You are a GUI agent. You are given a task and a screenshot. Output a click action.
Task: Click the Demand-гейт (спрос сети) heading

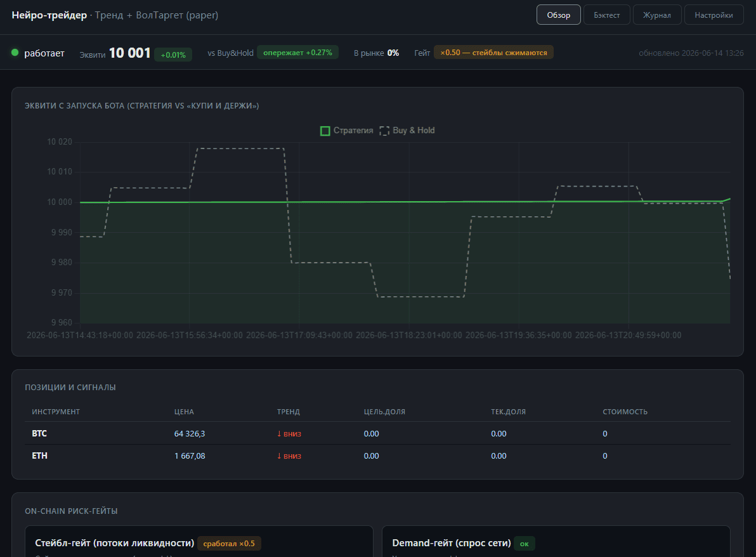click(x=452, y=543)
